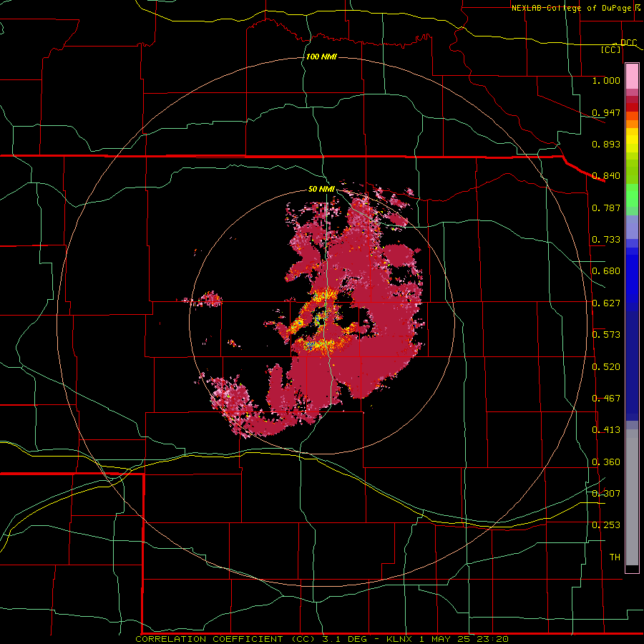Click the gray lower section of color bar

pyautogui.click(x=632, y=497)
